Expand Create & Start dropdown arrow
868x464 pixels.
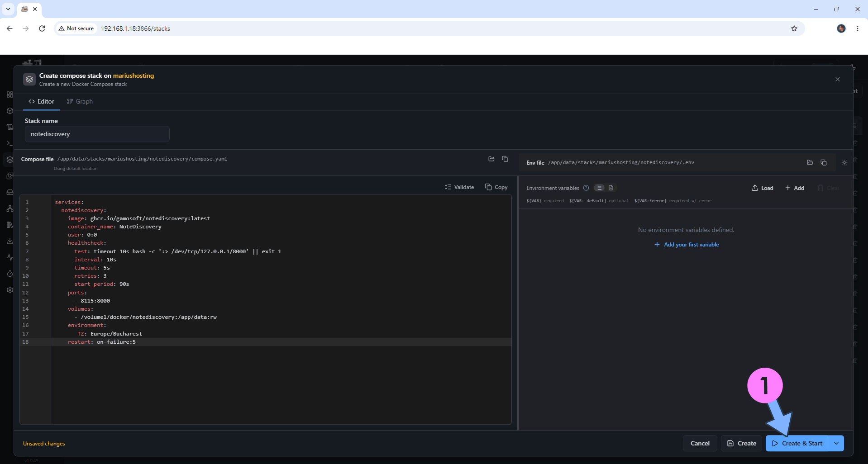pos(836,443)
